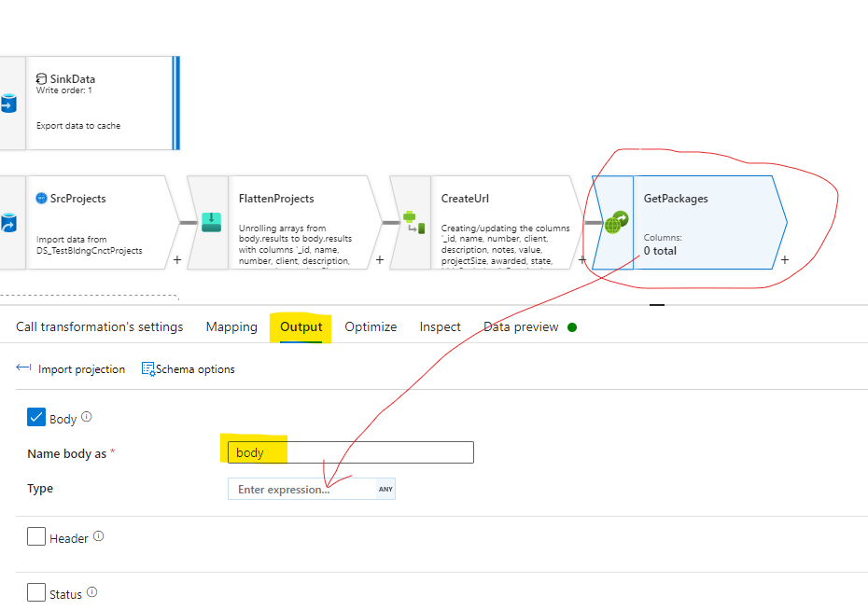Add transformation after CreateUrl plus

581,259
